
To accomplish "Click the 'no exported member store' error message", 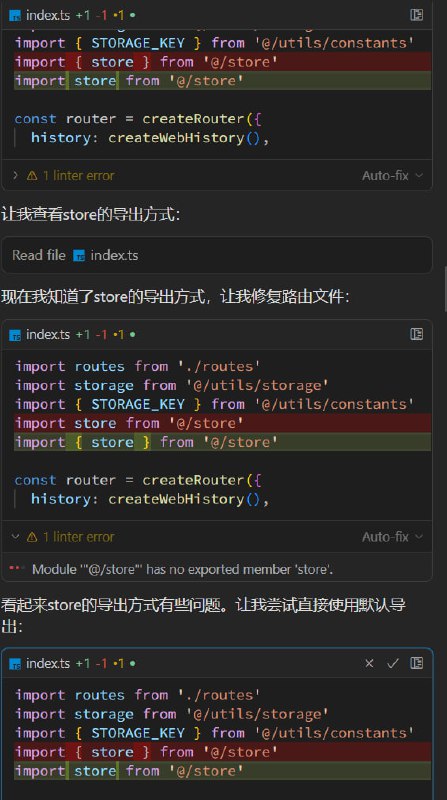I will [183, 569].
